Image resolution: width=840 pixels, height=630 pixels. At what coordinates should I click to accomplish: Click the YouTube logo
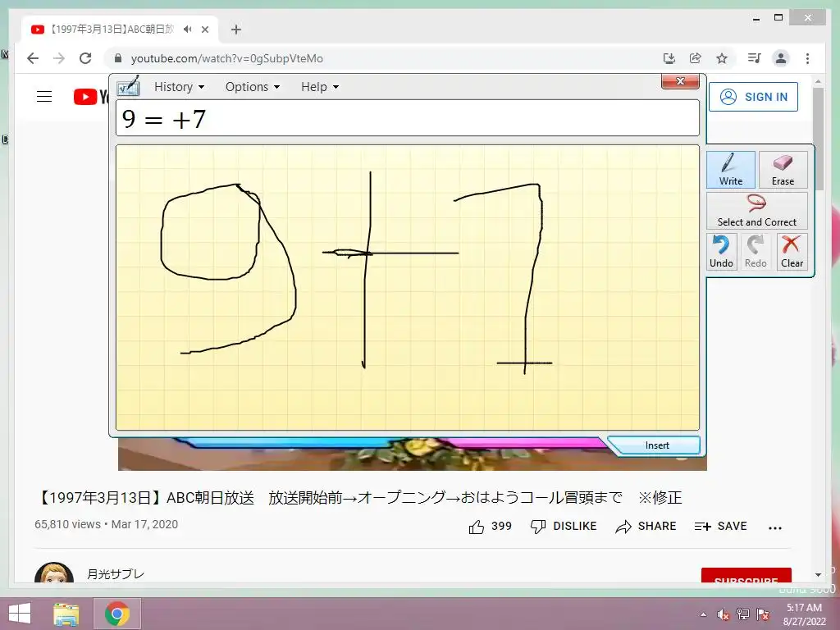91,97
